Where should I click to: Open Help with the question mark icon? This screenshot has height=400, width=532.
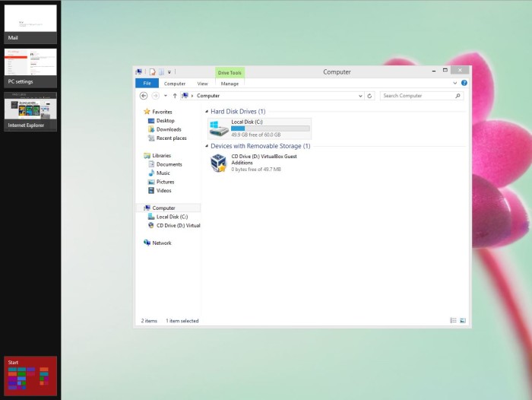[x=464, y=83]
